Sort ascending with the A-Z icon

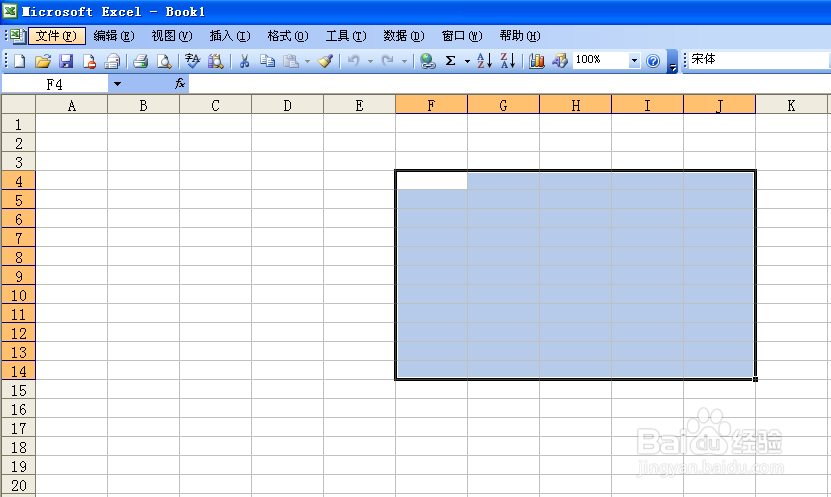[x=484, y=61]
